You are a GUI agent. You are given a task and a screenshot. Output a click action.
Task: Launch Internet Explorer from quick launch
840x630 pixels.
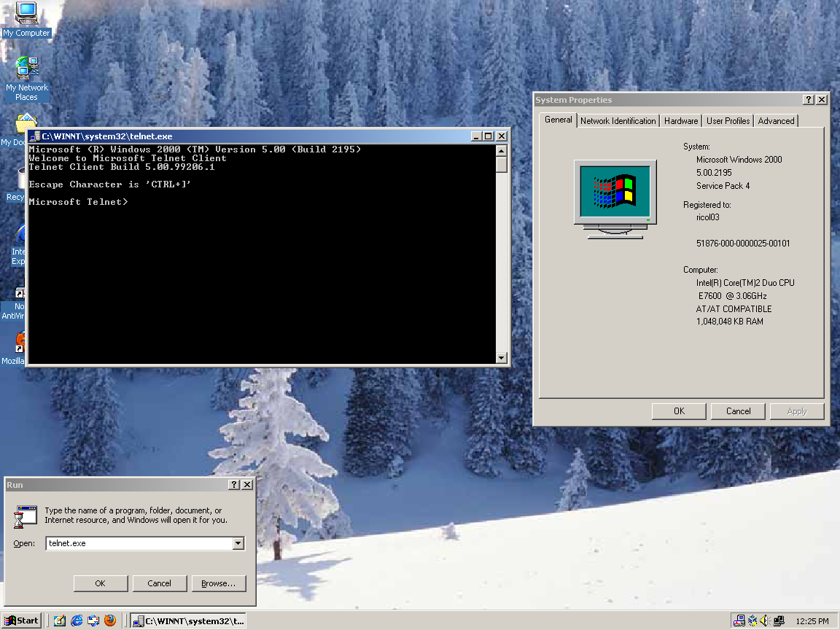point(77,621)
